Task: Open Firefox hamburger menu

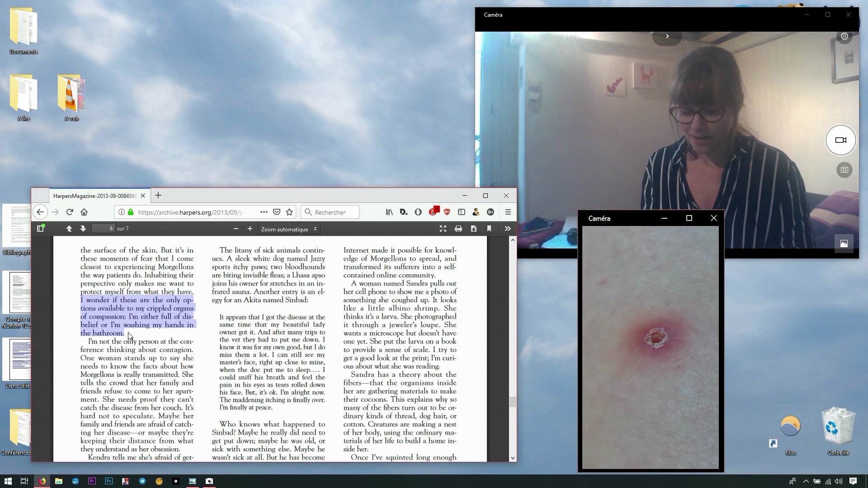Action: point(508,212)
